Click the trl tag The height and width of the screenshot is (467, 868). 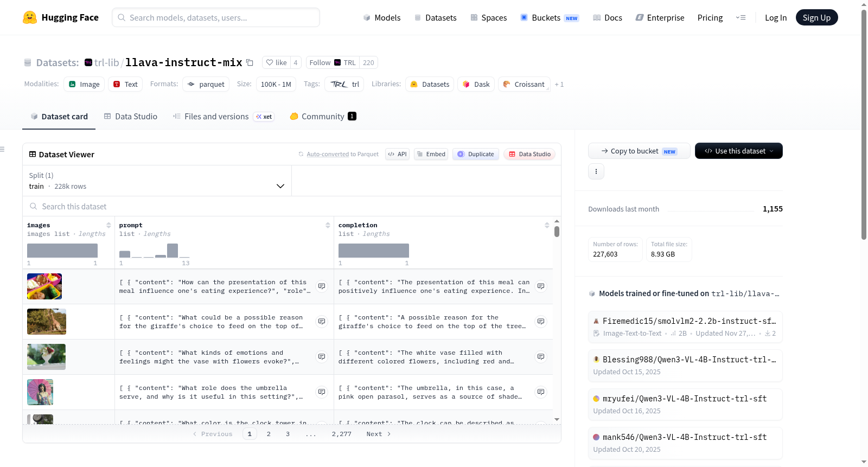point(344,84)
